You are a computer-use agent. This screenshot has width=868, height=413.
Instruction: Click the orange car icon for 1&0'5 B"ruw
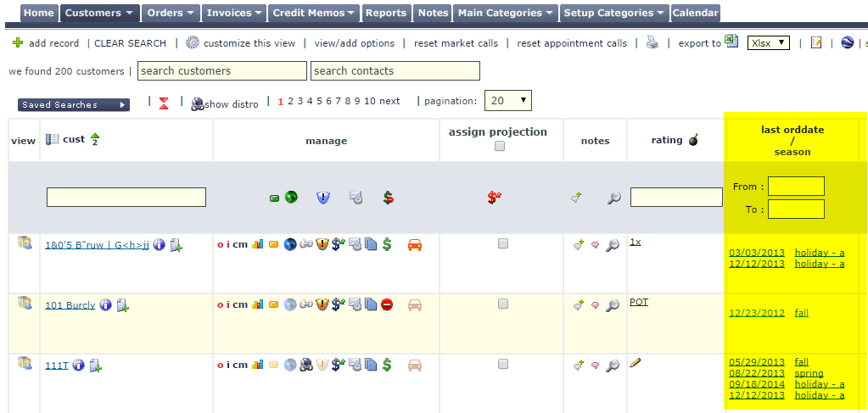coord(415,245)
